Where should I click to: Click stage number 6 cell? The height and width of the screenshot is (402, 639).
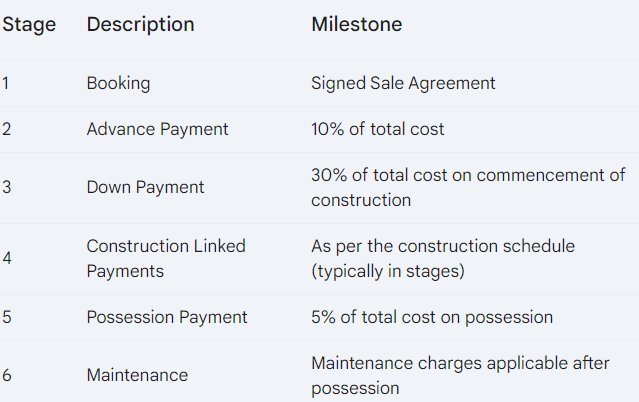pyautogui.click(x=7, y=375)
